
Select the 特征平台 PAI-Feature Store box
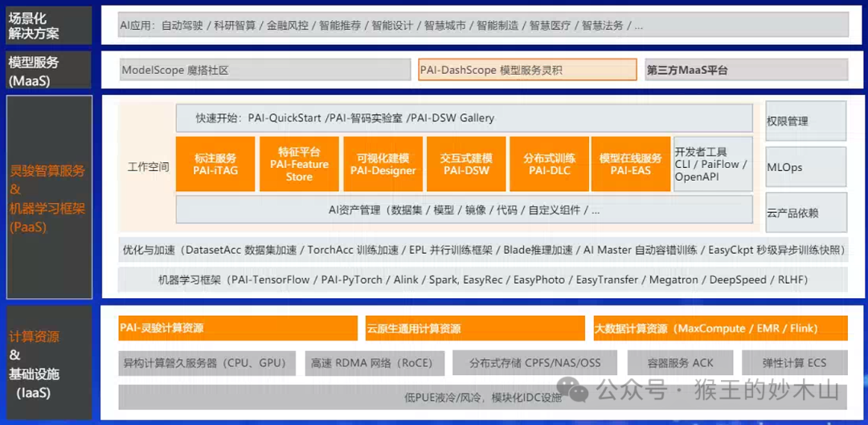[300, 165]
